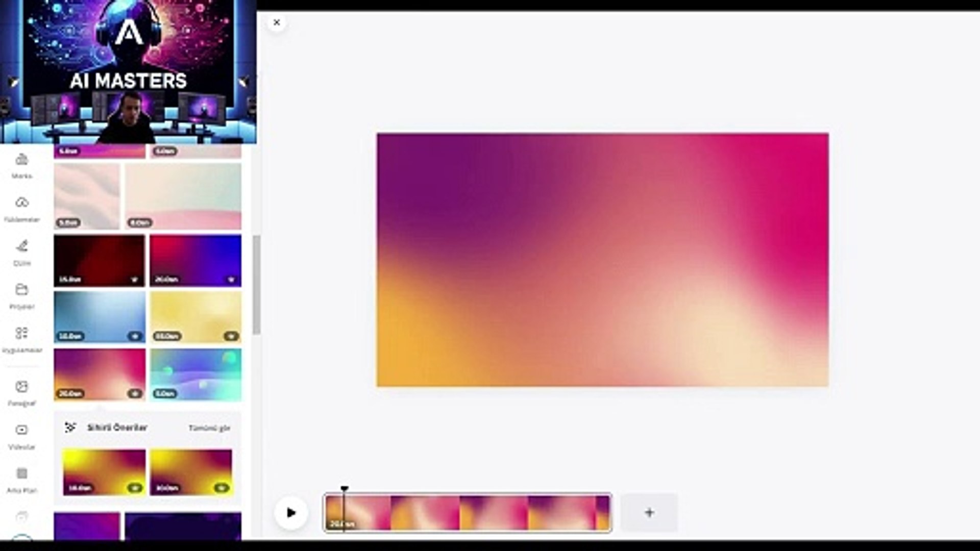
Task: Open the Marka (Brand) sidebar panel
Action: (x=21, y=166)
